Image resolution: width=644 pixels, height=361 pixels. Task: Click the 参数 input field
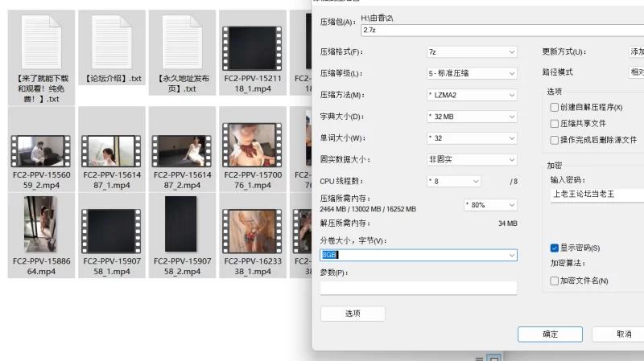(x=419, y=288)
